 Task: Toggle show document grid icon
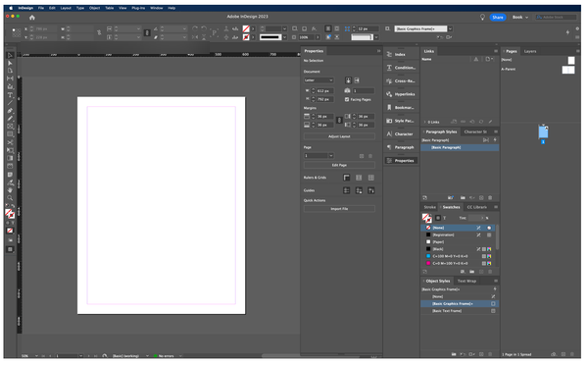(370, 178)
